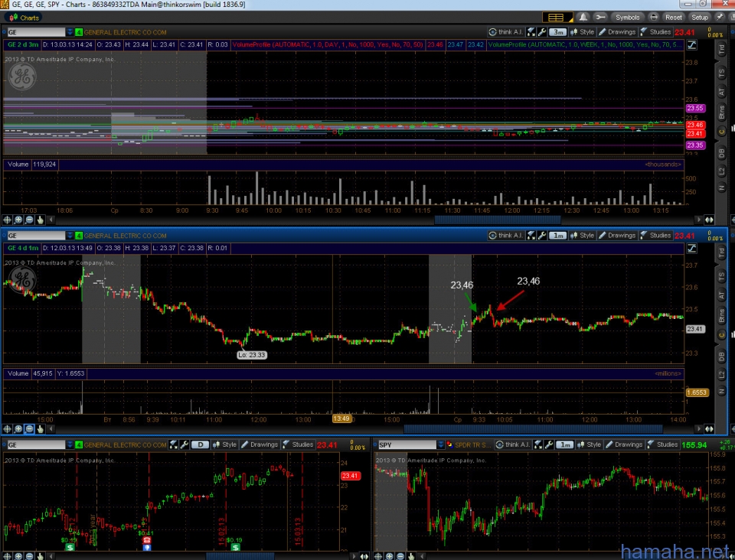Zoom out on top 3m chart
The width and height of the screenshot is (735, 560).
coord(29,220)
